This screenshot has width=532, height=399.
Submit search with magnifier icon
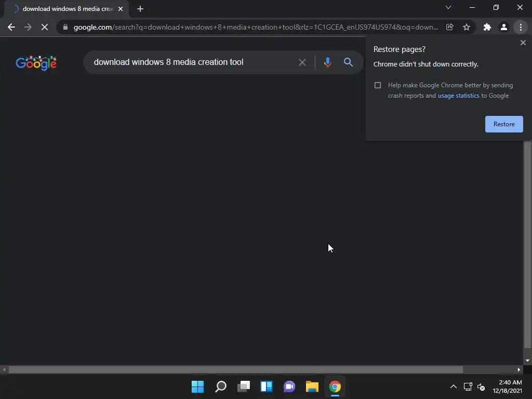pos(348,62)
